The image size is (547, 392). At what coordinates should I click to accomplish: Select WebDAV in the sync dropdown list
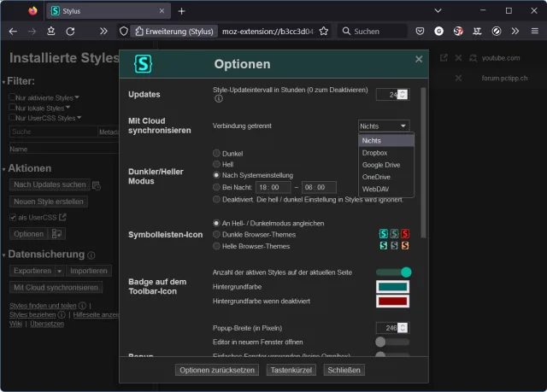point(374,188)
